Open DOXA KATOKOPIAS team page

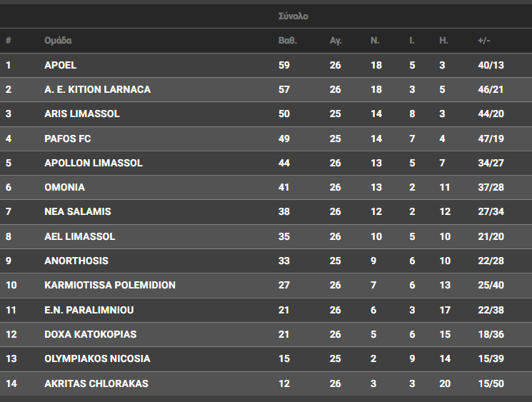(90, 334)
